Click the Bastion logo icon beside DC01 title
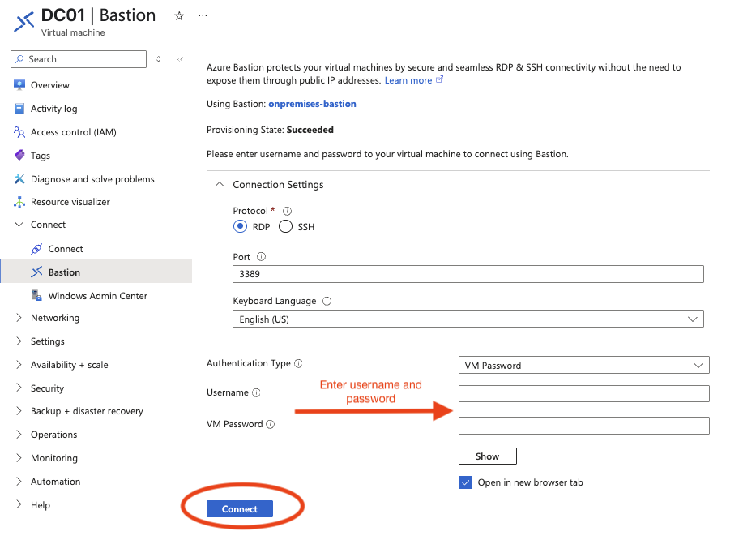The image size is (756, 540). pyautogui.click(x=23, y=21)
